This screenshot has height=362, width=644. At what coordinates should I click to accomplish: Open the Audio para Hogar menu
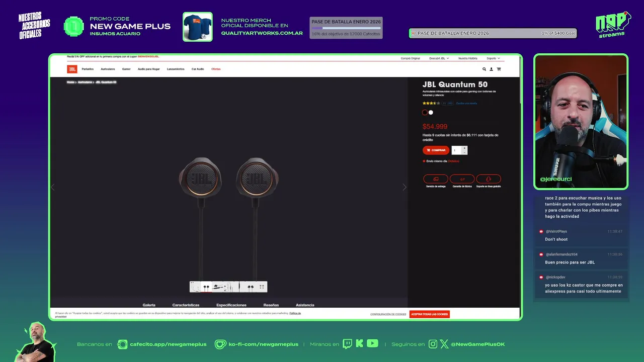point(148,69)
